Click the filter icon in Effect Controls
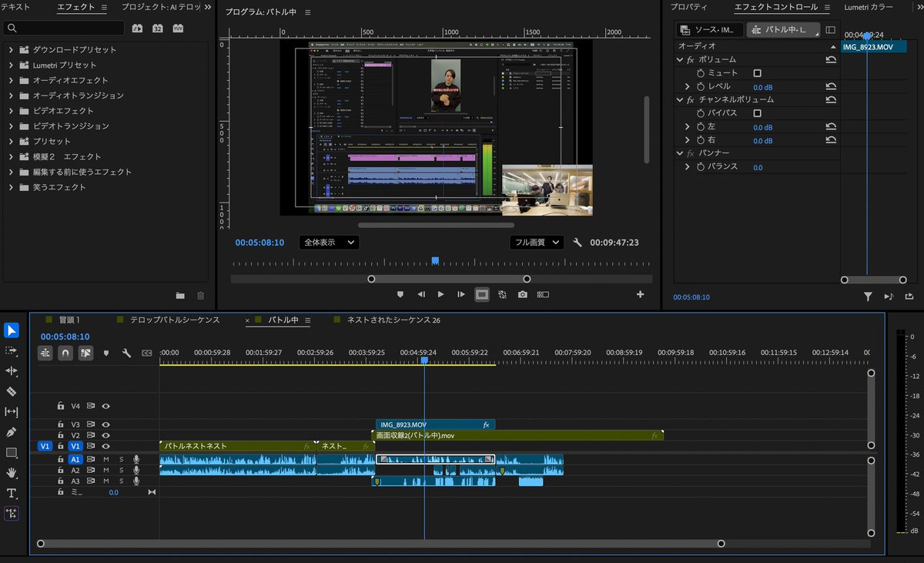 point(868,297)
